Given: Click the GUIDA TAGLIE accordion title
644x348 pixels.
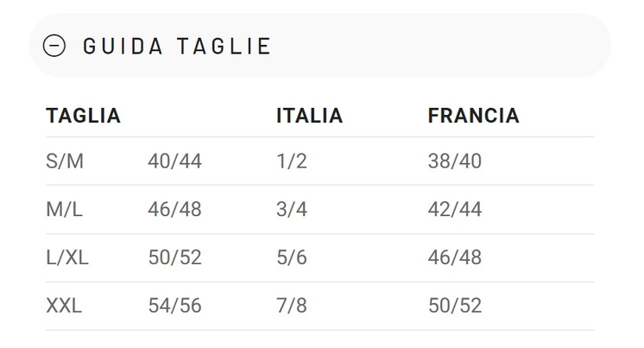Looking at the screenshot, I should click(177, 47).
